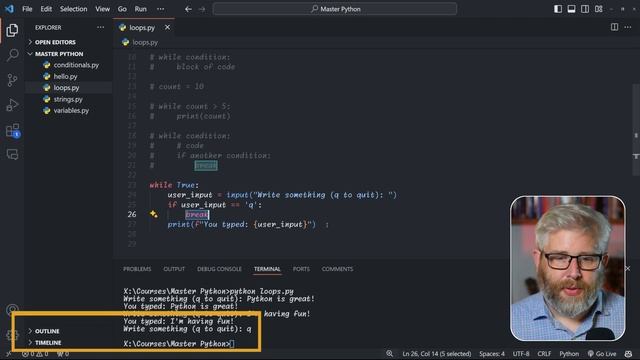Go forward with the navigation arrow
640x360 pixels.
(202, 9)
